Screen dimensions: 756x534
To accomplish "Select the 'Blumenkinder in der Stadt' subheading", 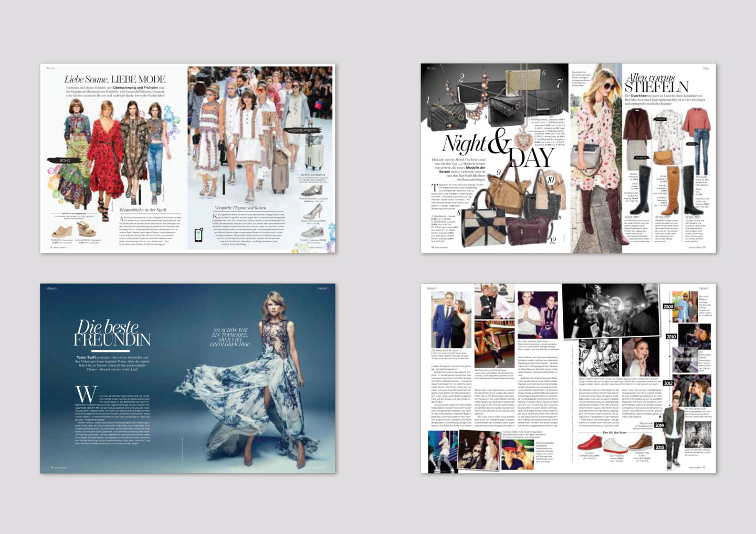I will pyautogui.click(x=143, y=210).
